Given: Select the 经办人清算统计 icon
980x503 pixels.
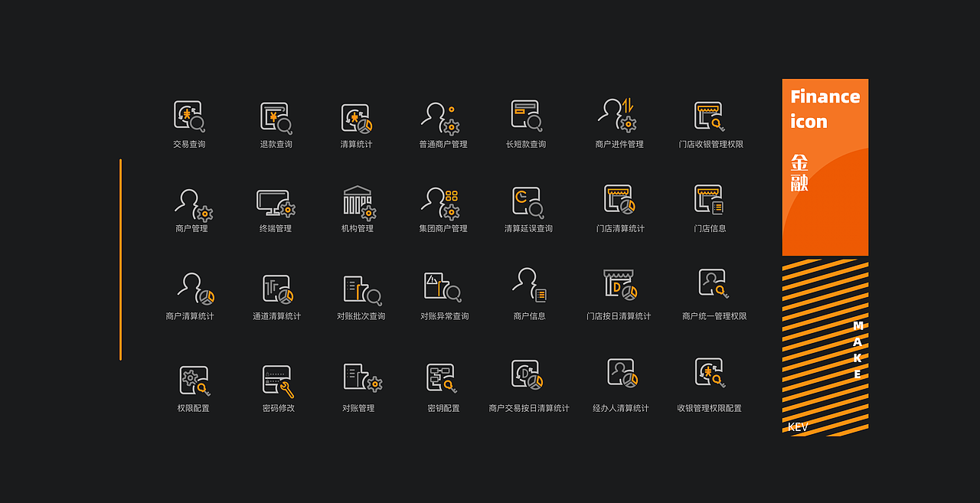Looking at the screenshot, I should coord(622,373).
